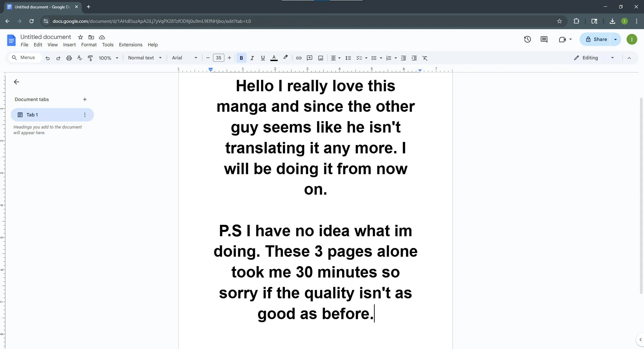Open the Arial font dropdown

184,58
